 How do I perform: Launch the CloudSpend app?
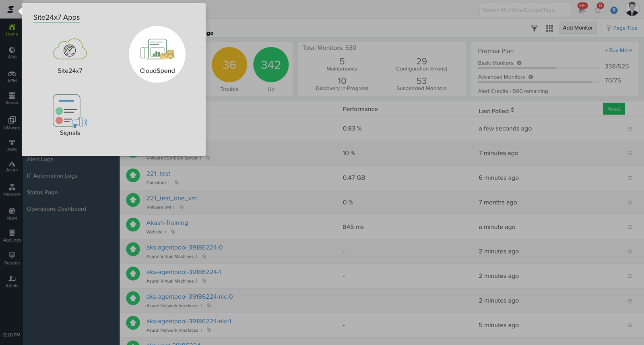tap(157, 55)
